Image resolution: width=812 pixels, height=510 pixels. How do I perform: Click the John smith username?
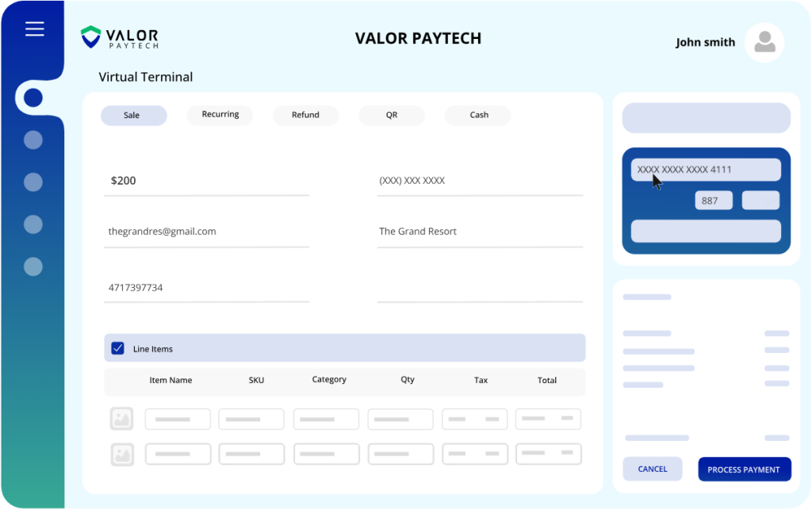(x=705, y=42)
